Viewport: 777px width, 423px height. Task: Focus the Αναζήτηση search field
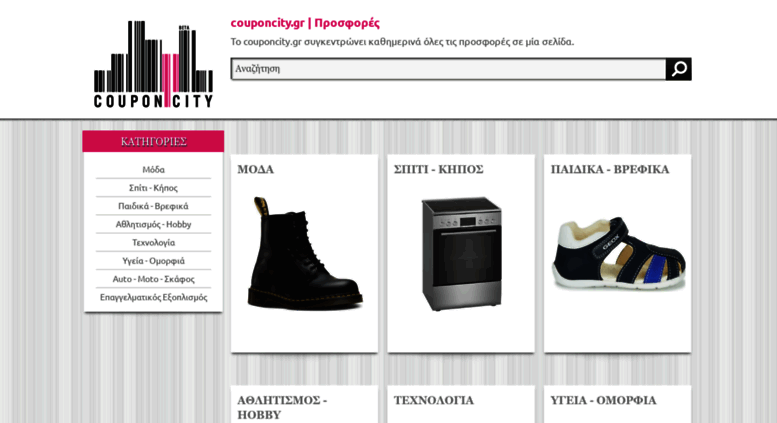pos(448,69)
